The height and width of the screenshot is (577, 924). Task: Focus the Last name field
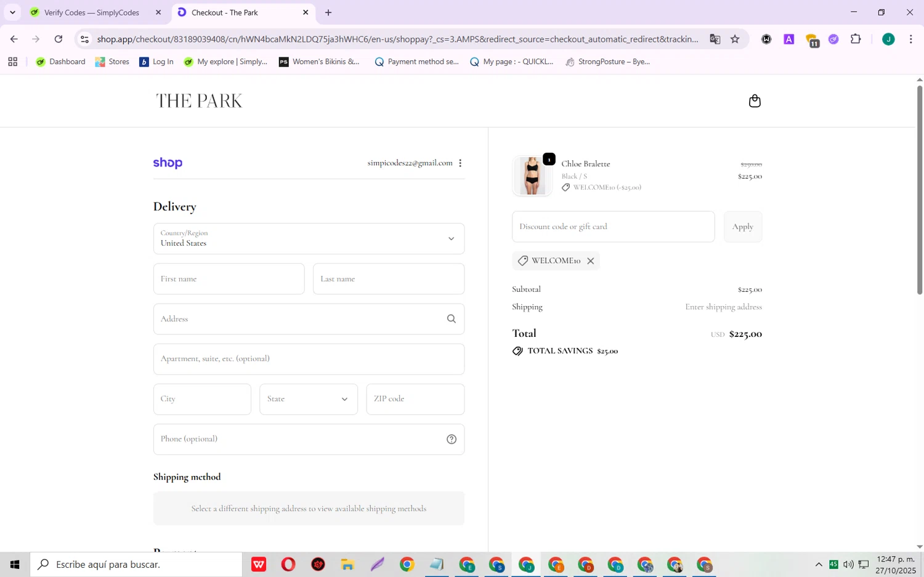389,279
